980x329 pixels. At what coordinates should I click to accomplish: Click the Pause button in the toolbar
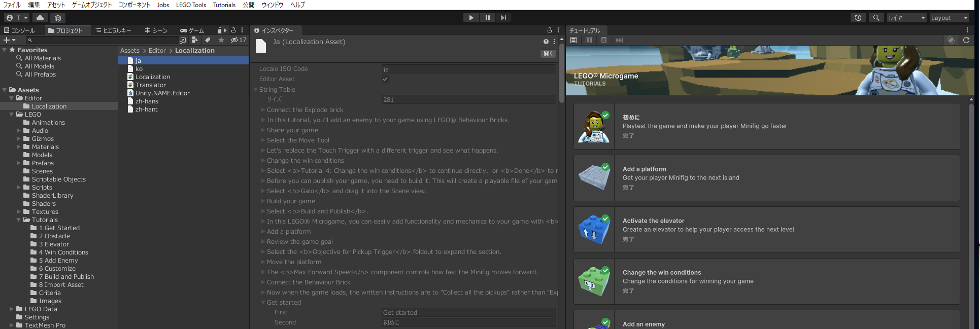pos(487,18)
